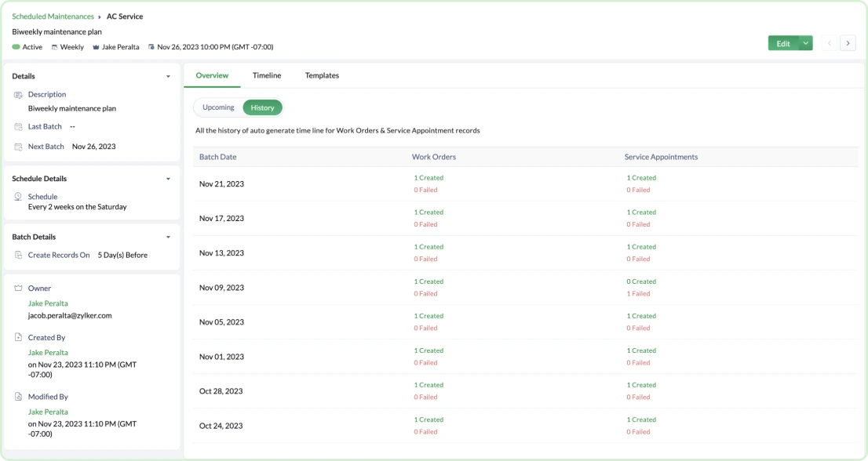
Task: Click the Created By icon
Action: [18, 337]
